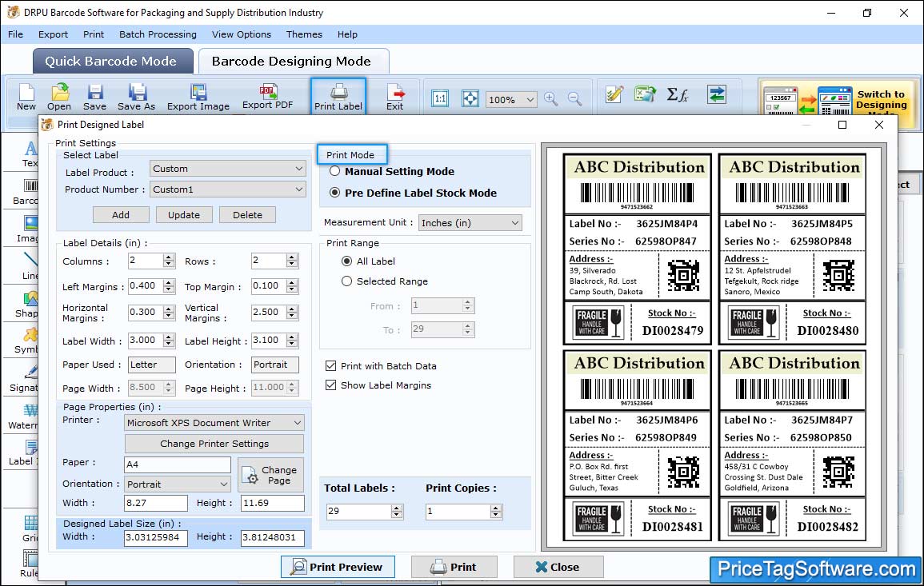Viewport: 924px width, 586px height.
Task: Open the File menu
Action: pyautogui.click(x=15, y=34)
